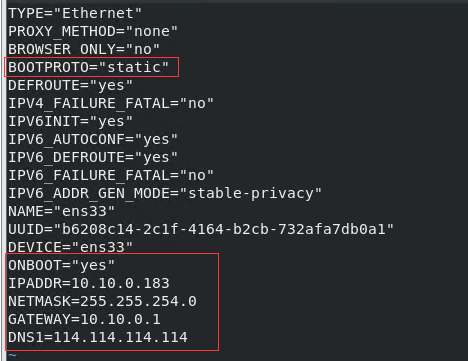Click the ONBOOT="yes" line
The height and width of the screenshot is (361, 468).
[x=61, y=265]
